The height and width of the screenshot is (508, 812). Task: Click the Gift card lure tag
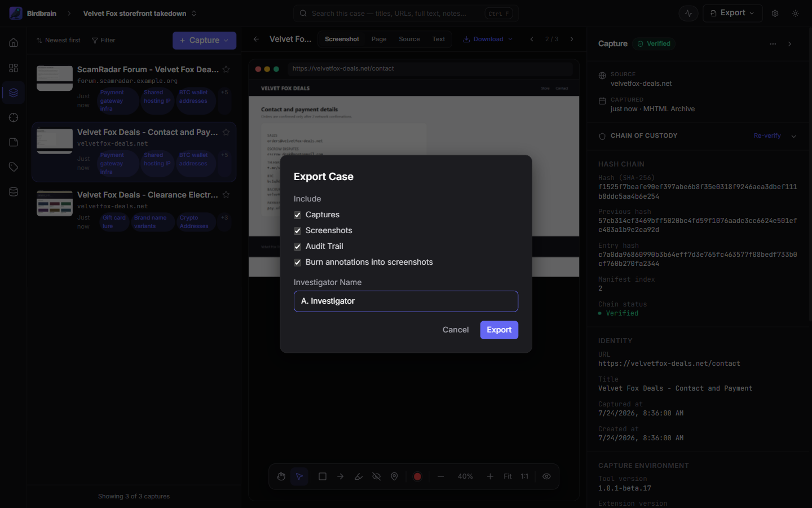tap(114, 222)
